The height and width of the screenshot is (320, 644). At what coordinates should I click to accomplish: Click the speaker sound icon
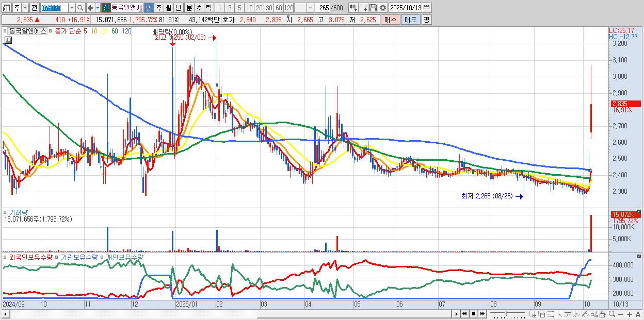point(90,8)
